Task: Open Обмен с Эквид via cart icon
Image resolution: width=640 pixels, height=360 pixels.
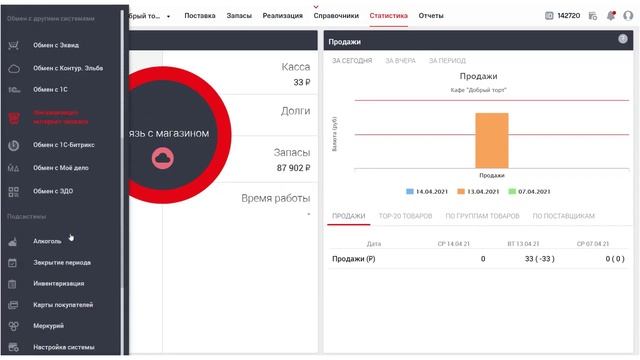Action: pyautogui.click(x=13, y=45)
